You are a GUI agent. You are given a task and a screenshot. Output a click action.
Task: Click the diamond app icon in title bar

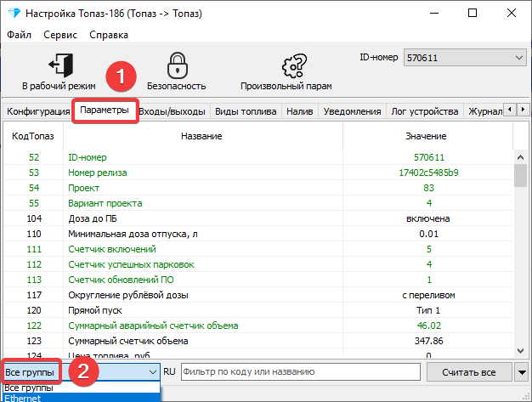coord(14,14)
